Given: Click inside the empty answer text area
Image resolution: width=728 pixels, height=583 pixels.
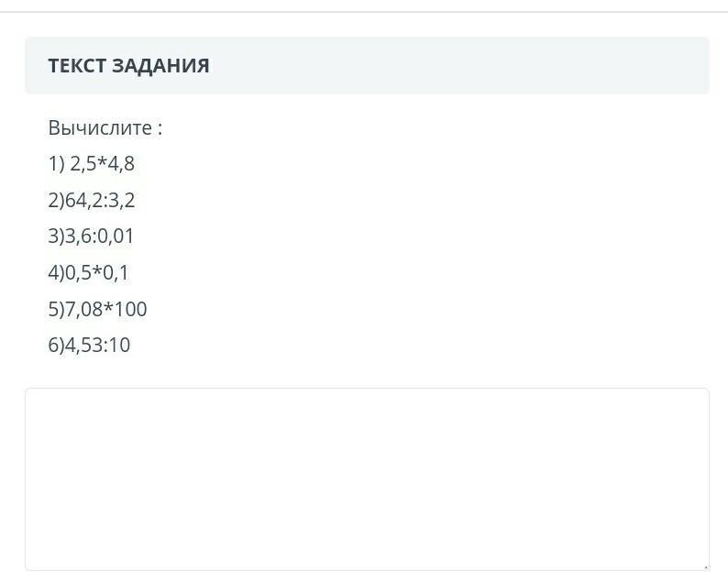Looking at the screenshot, I should tap(367, 479).
